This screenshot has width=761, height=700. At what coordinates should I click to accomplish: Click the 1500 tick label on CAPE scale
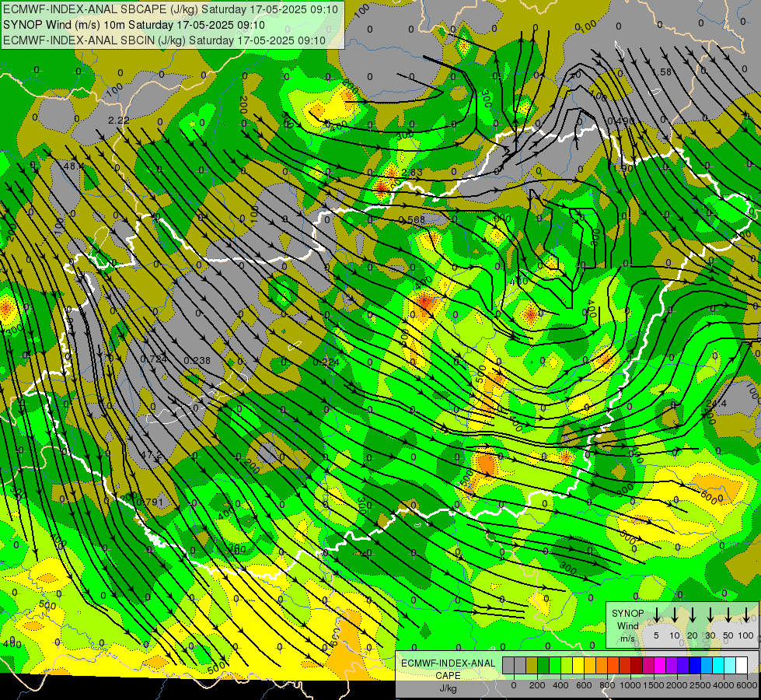pos(654,685)
